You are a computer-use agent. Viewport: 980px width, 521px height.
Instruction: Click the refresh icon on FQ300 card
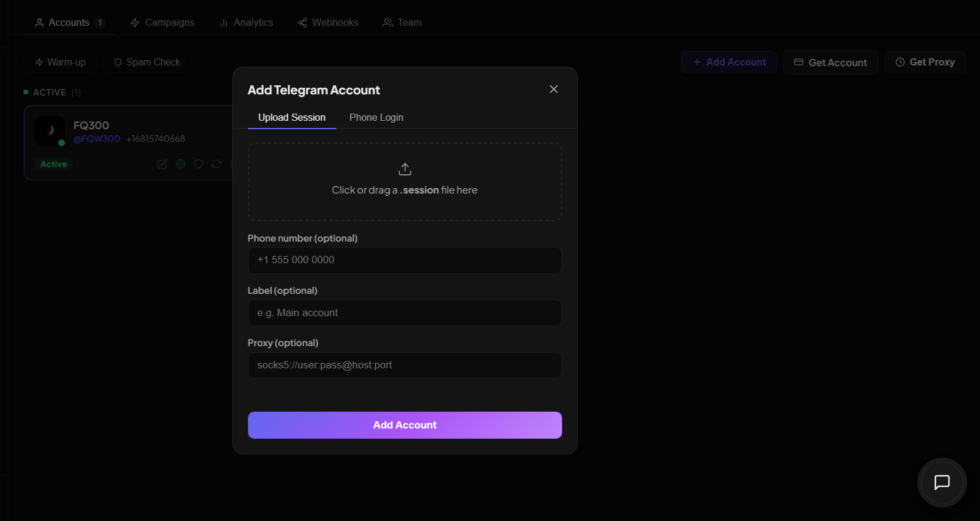point(217,164)
